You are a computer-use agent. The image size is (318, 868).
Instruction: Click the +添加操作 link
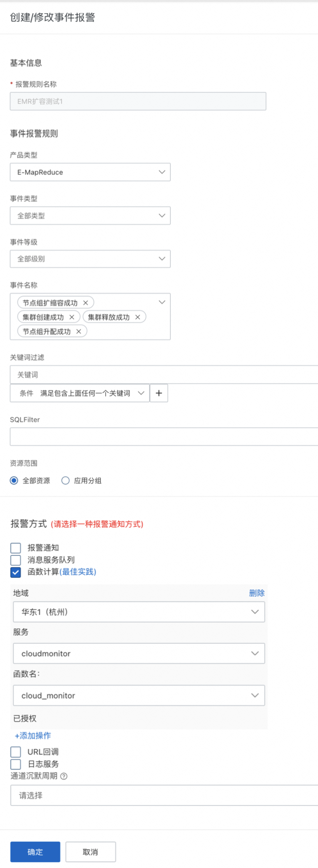33,736
